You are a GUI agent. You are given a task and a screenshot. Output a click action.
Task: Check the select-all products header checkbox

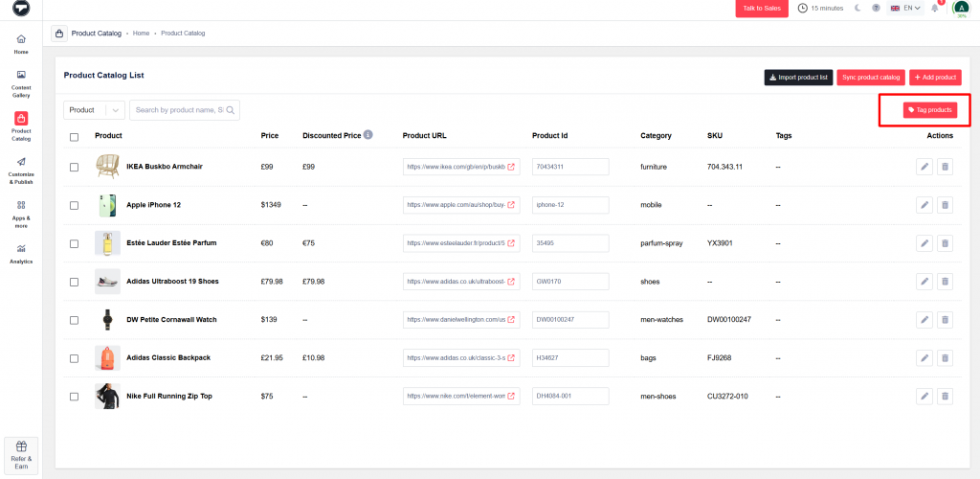(x=75, y=136)
